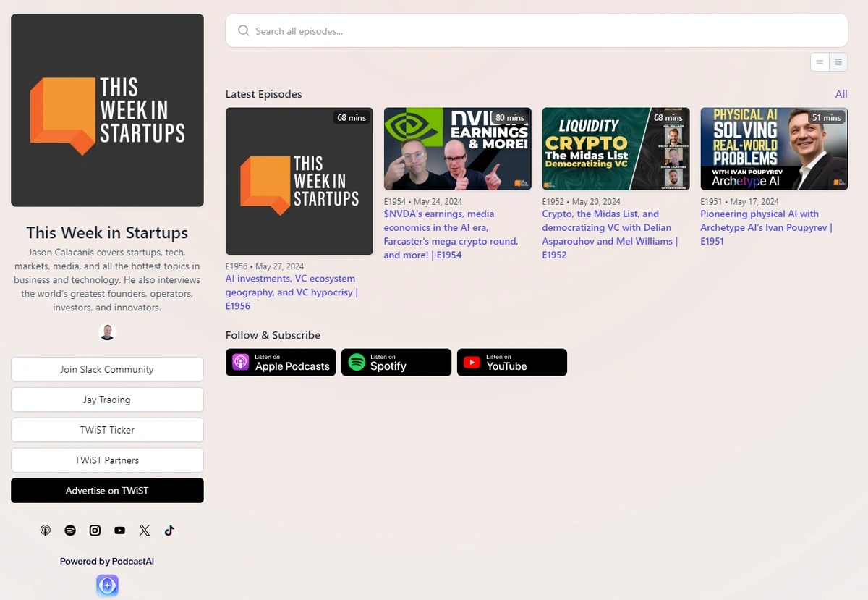Click the E1954 • May 24, 2024 label

coord(423,202)
